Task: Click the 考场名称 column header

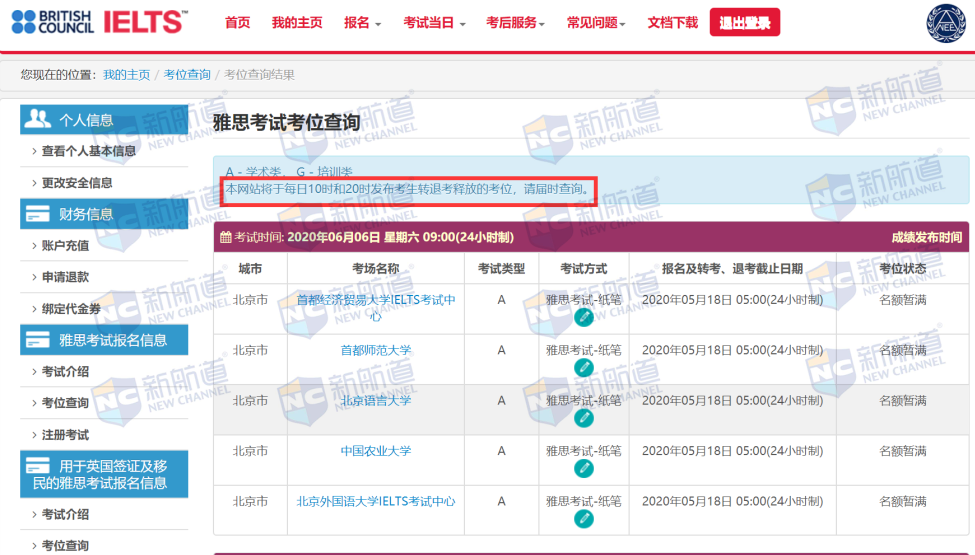Action: pyautogui.click(x=376, y=268)
